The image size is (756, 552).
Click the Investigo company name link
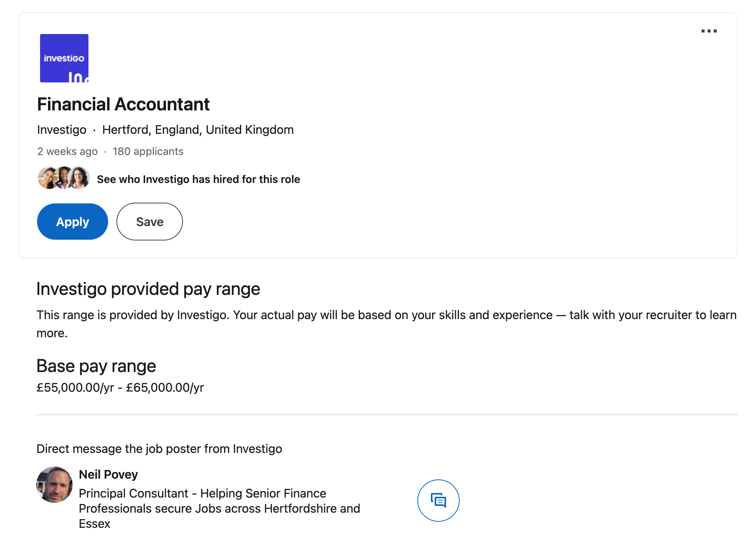pos(62,130)
